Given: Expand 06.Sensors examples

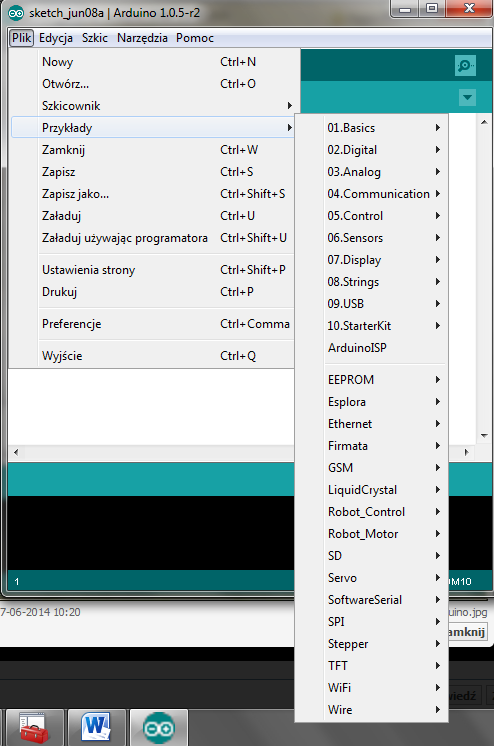Looking at the screenshot, I should pos(371,237).
